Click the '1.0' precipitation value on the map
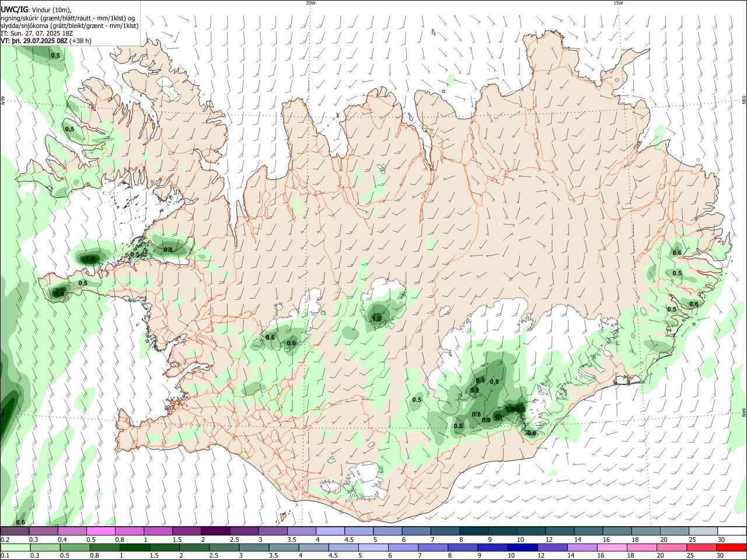747x560 pixels. [x=376, y=318]
